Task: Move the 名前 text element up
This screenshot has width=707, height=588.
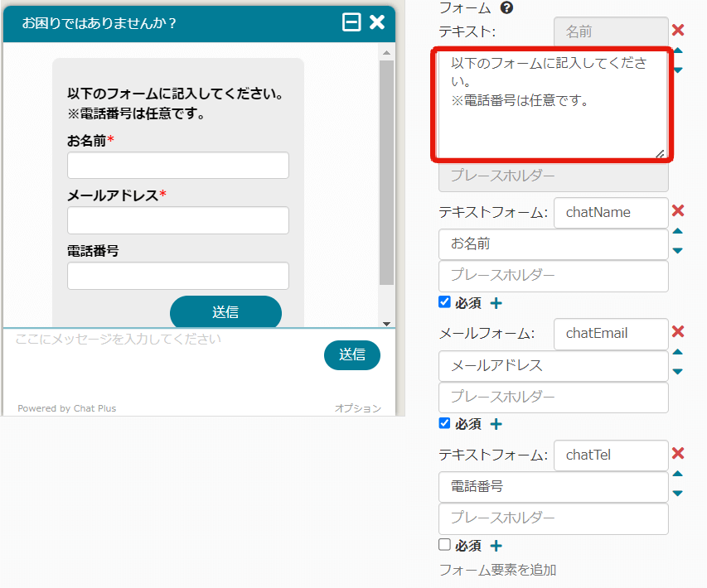Action: click(678, 51)
